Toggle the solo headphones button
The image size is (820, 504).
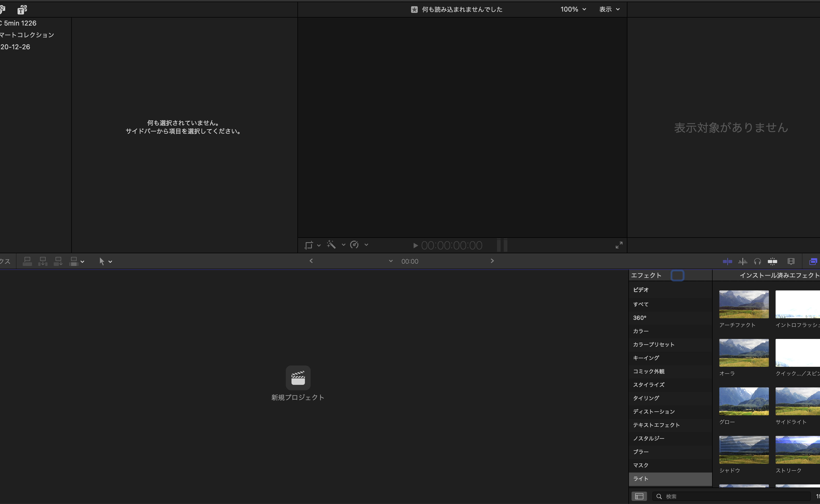tap(757, 261)
